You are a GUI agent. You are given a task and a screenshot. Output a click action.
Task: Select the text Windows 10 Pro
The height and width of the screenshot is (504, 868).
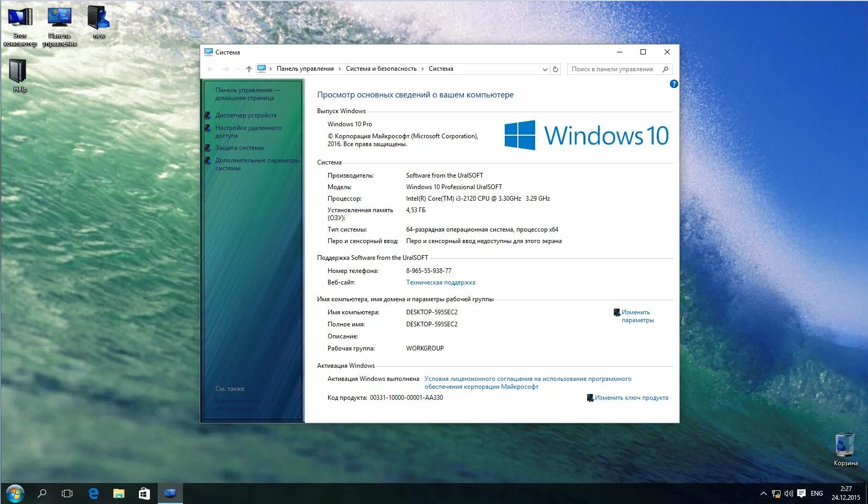click(350, 124)
